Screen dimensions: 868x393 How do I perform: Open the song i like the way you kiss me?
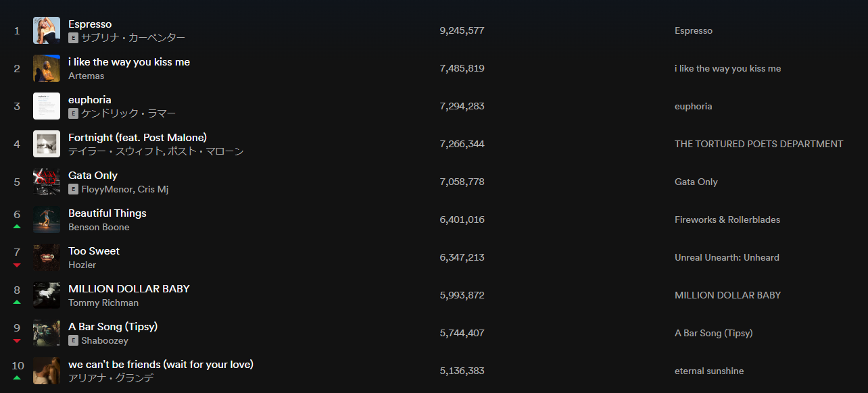click(129, 61)
